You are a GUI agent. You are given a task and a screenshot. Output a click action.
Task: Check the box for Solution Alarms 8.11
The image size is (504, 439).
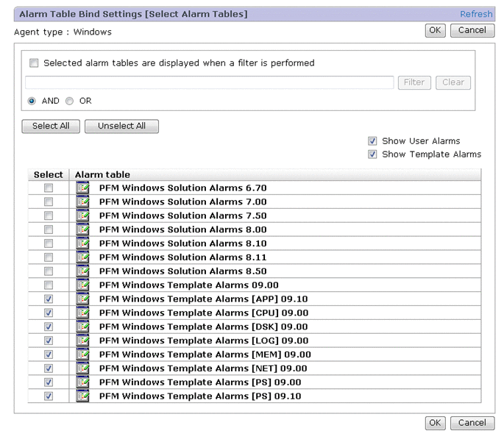[x=49, y=257]
